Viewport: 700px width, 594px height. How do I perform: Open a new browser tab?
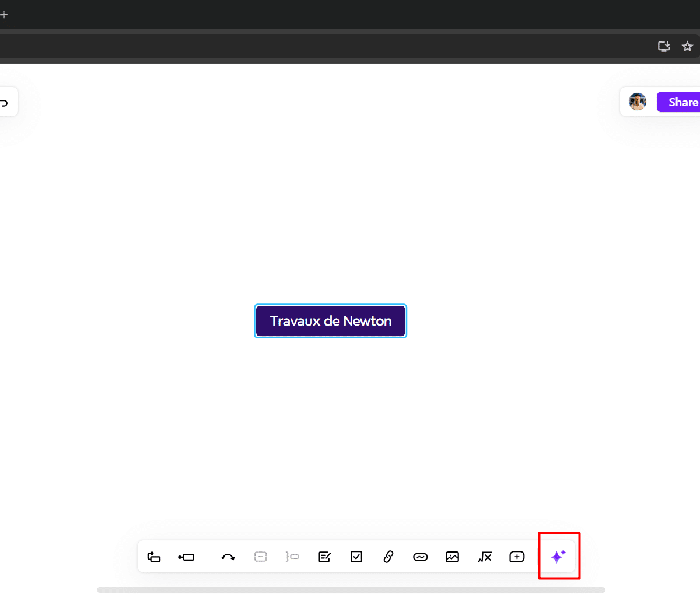coord(3,15)
